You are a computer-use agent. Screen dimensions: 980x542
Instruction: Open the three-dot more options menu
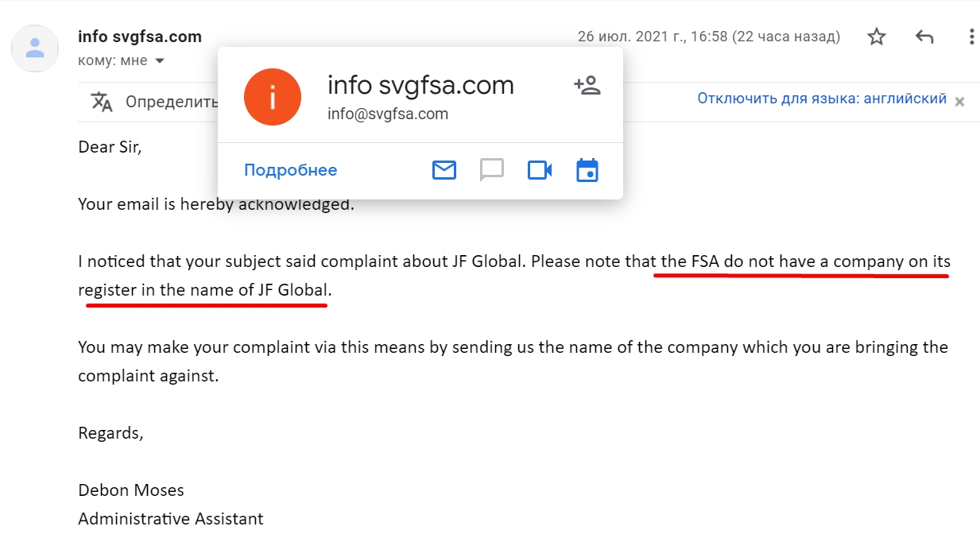[971, 37]
